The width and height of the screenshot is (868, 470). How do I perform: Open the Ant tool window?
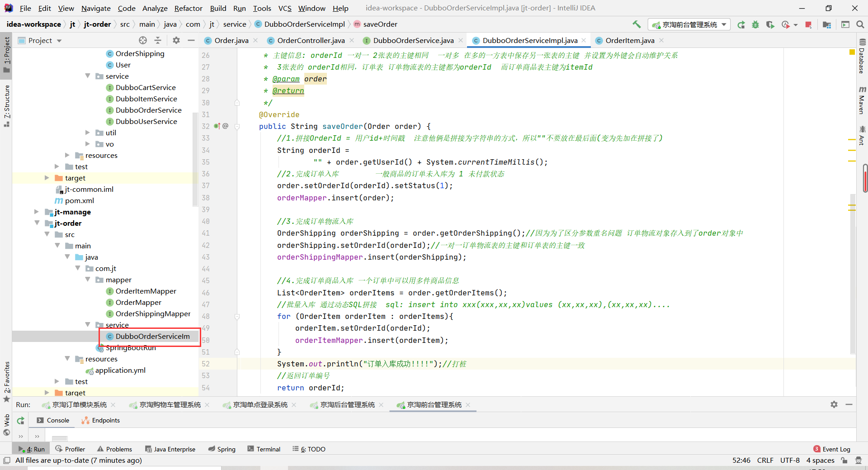point(862,136)
